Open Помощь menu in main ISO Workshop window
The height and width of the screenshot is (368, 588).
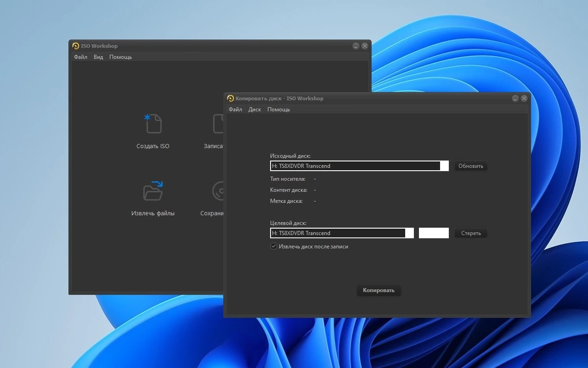point(121,57)
